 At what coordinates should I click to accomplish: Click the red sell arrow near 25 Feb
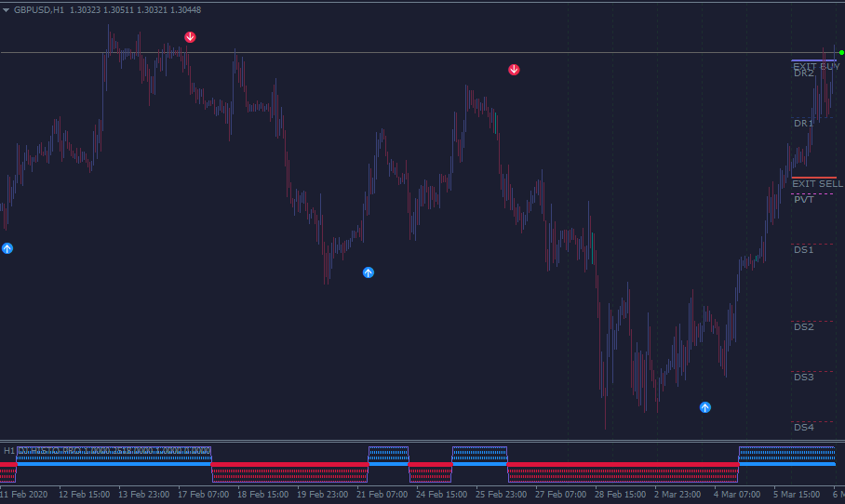coord(514,70)
